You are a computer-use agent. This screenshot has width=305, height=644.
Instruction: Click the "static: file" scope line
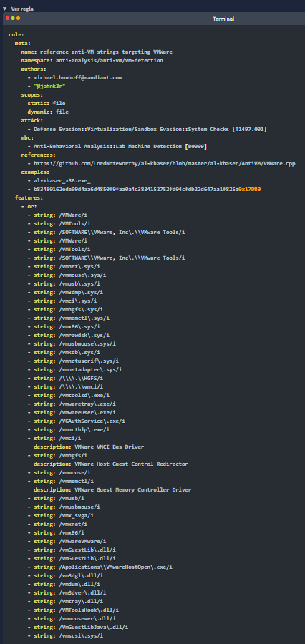[47, 103]
